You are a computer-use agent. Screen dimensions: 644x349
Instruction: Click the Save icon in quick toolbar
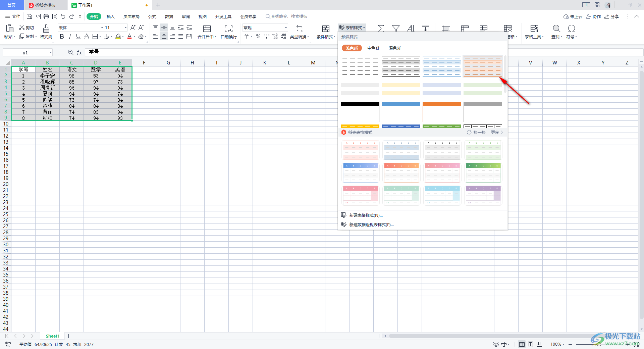[x=29, y=16]
